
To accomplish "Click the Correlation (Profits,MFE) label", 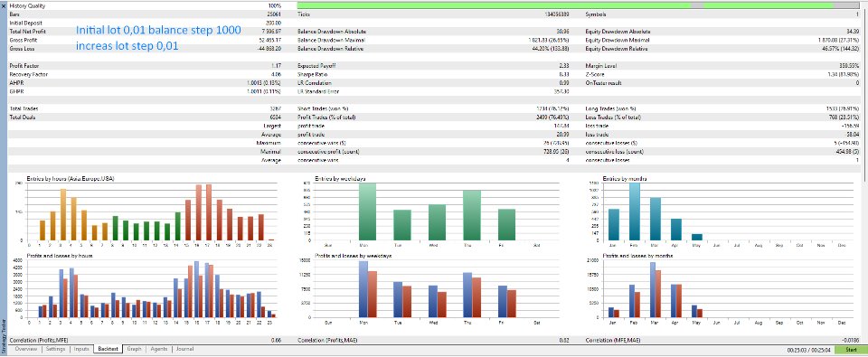I will point(39,341).
